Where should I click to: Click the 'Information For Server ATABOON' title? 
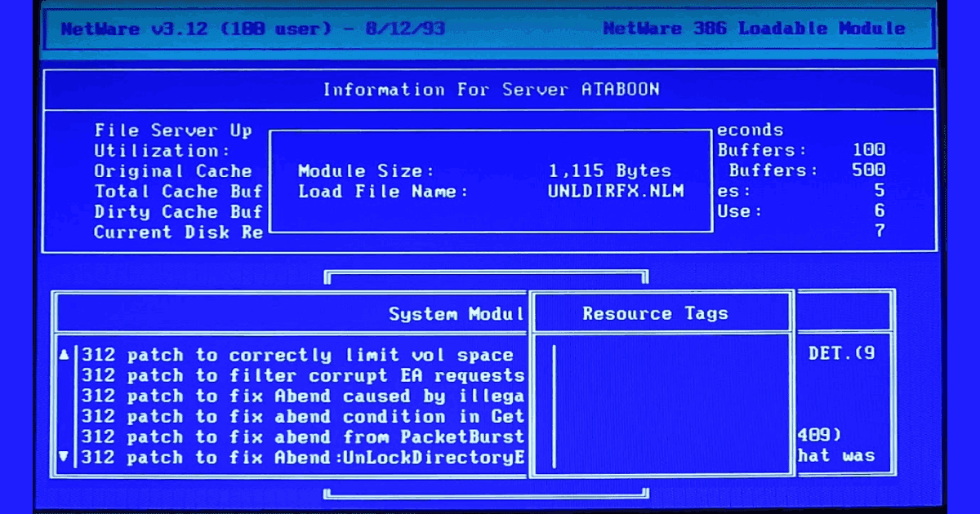(x=491, y=90)
